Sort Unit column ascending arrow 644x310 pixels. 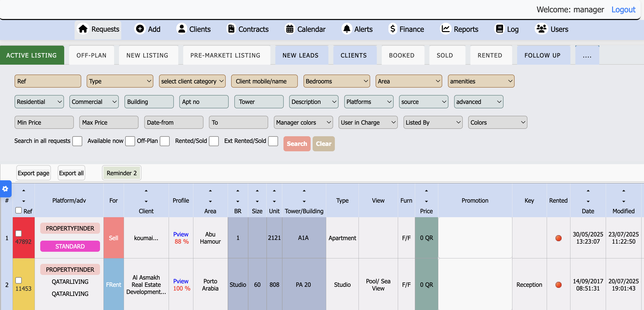point(274,191)
